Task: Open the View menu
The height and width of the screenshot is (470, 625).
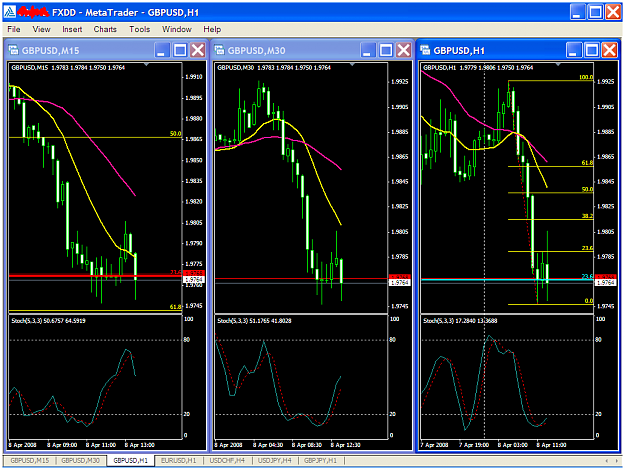Action: [41, 29]
